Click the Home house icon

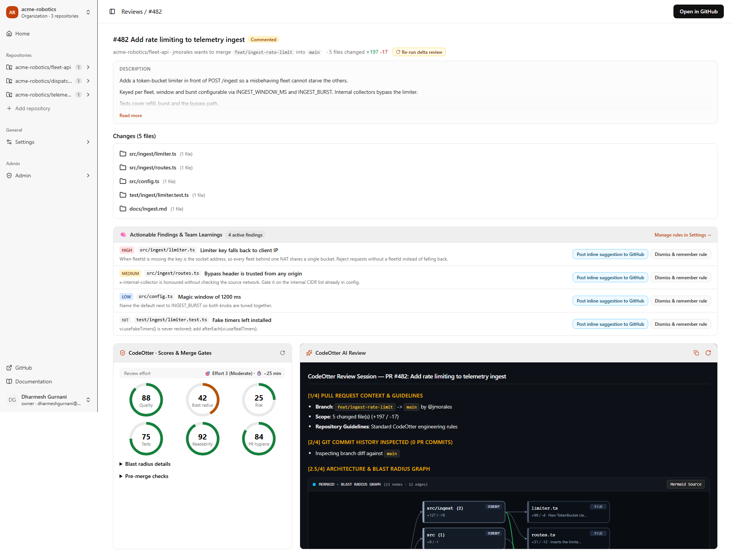point(9,34)
